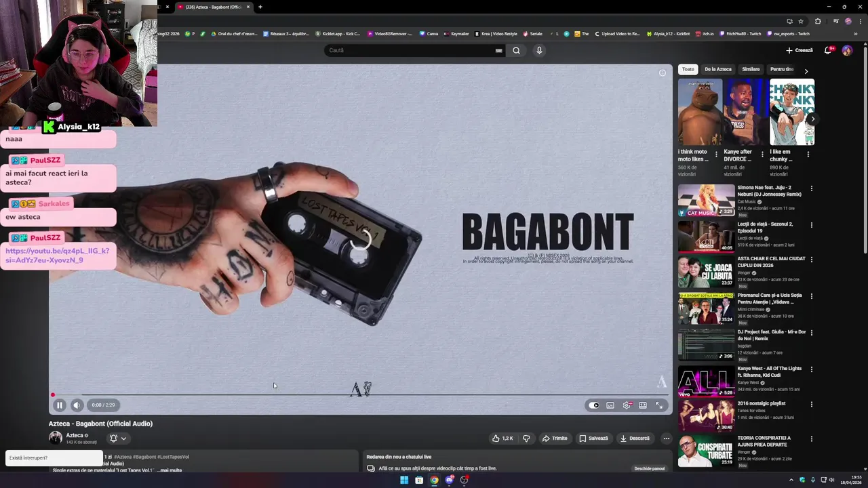Open the Microsoft Store taskbar icon

click(419, 480)
